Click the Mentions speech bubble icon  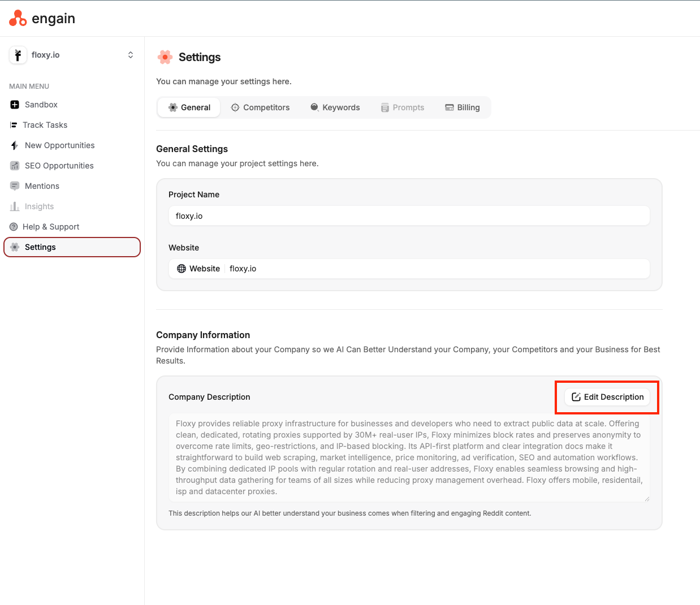(x=15, y=186)
